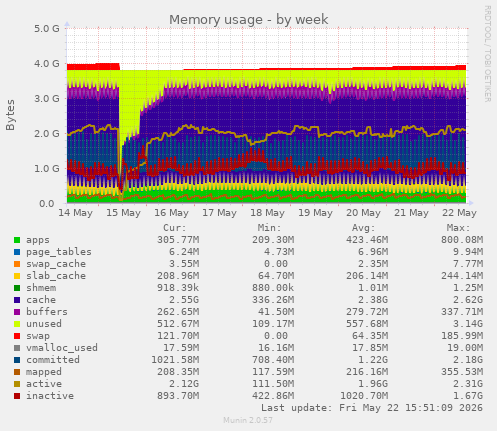The height and width of the screenshot is (431, 497).
Task: Click the '4.0 G' y-axis label
Action: (47, 63)
